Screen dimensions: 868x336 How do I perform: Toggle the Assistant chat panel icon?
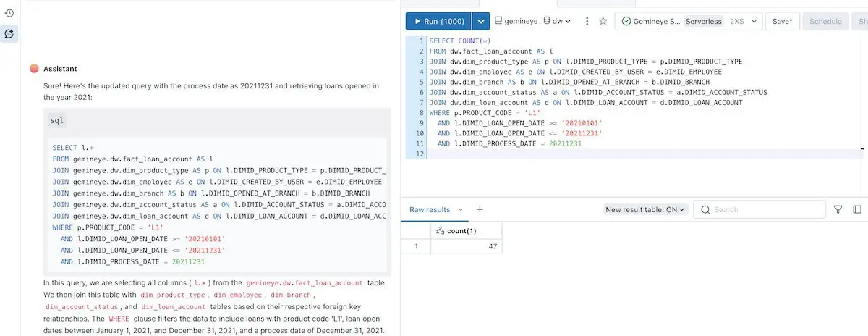[9, 33]
